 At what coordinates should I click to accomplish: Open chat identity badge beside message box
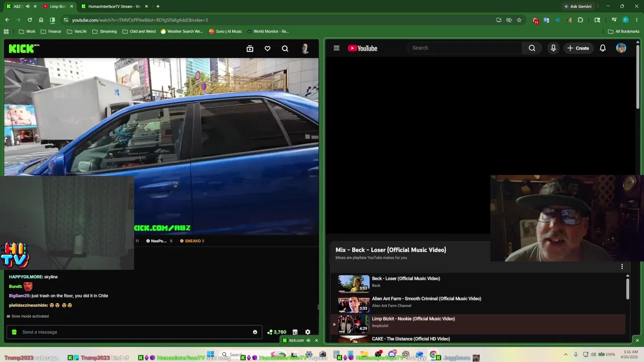(x=14, y=332)
